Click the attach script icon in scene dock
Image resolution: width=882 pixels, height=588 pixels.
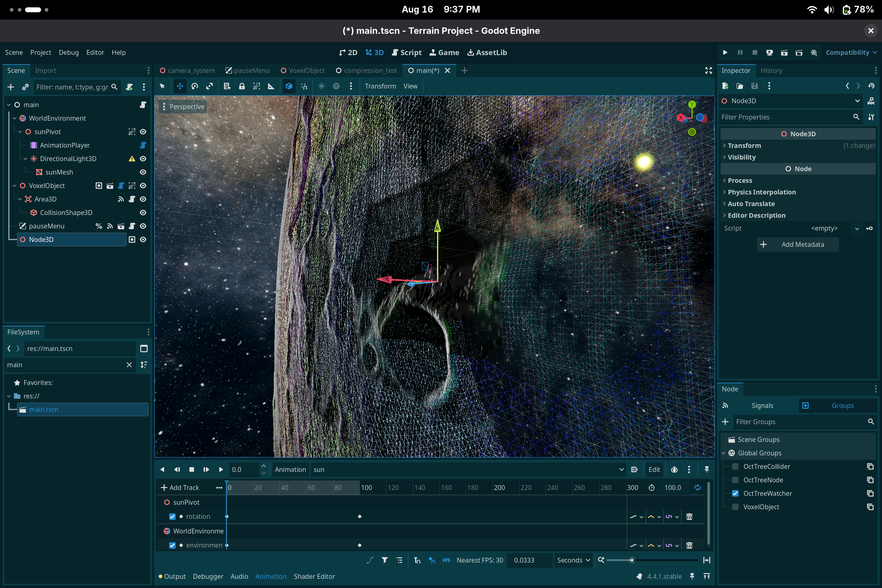129,87
